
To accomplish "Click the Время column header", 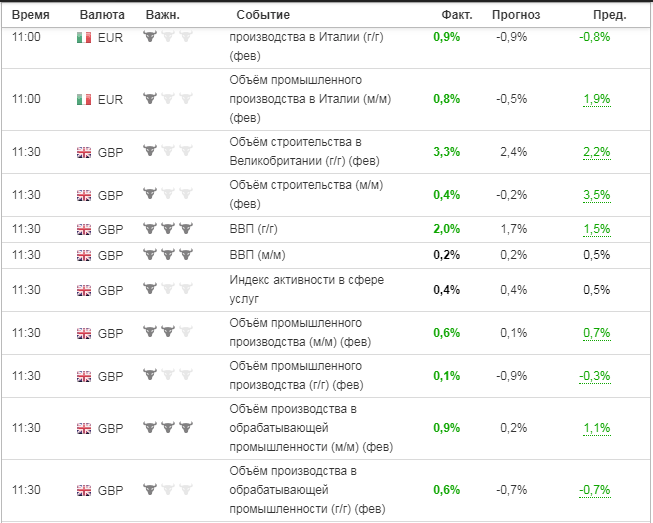I will pyautogui.click(x=31, y=15).
